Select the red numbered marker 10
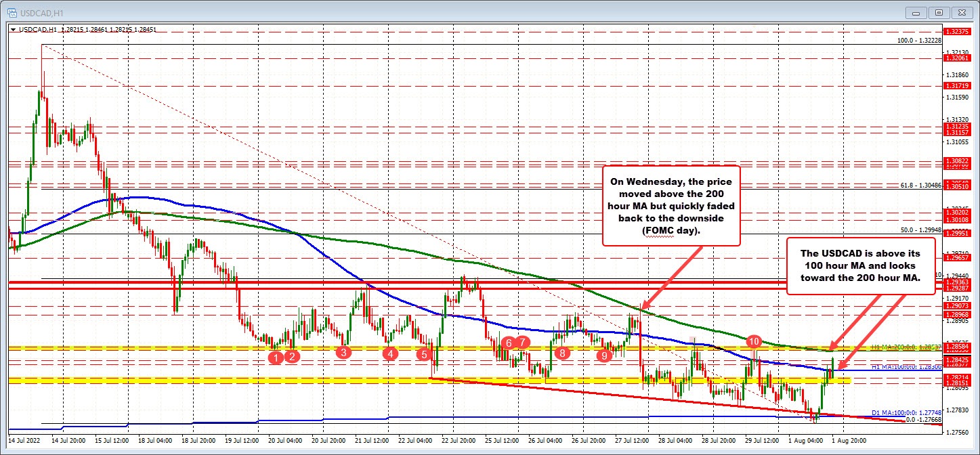 754,342
